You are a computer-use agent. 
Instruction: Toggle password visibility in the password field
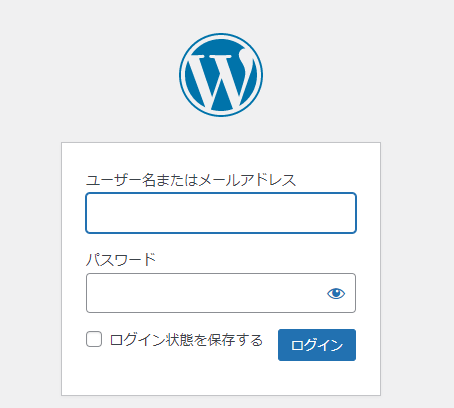[x=336, y=293]
